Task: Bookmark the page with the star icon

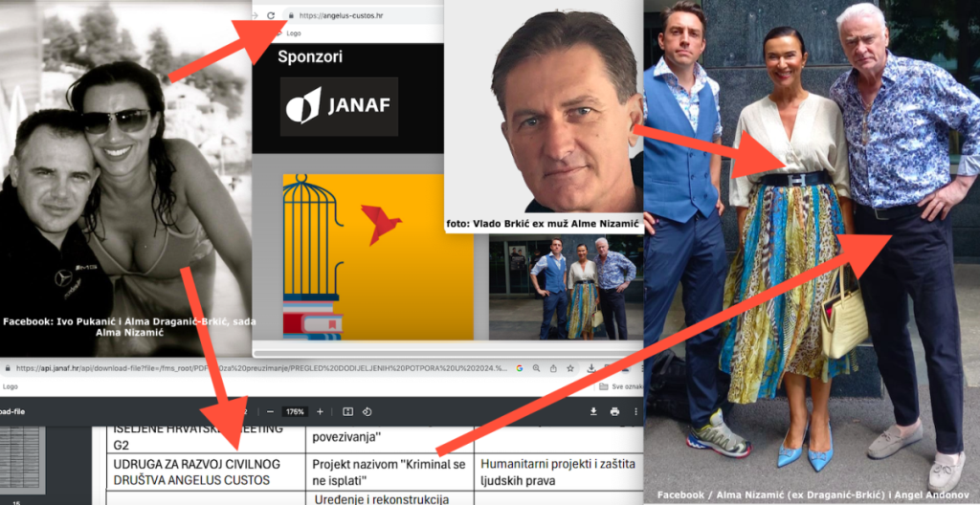Action: point(572,367)
